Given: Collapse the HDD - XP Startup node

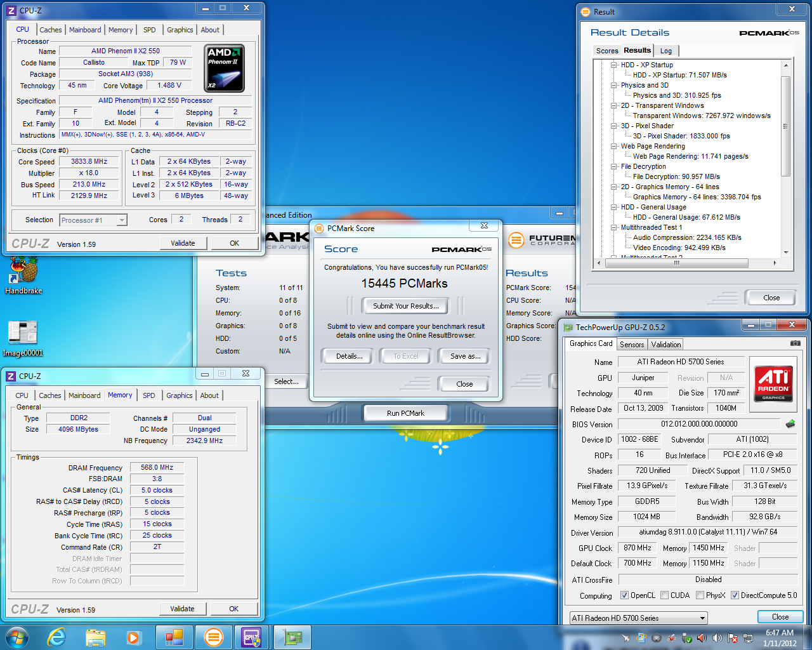Looking at the screenshot, I should [613, 65].
